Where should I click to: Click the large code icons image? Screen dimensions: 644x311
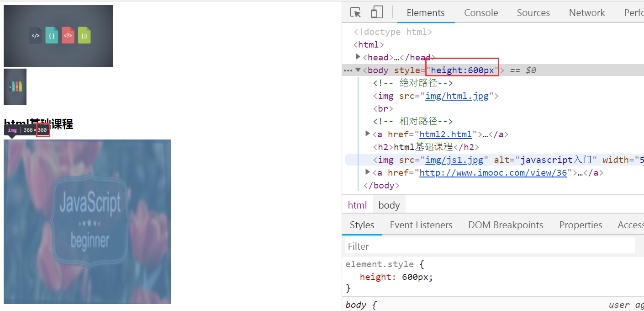tap(58, 36)
